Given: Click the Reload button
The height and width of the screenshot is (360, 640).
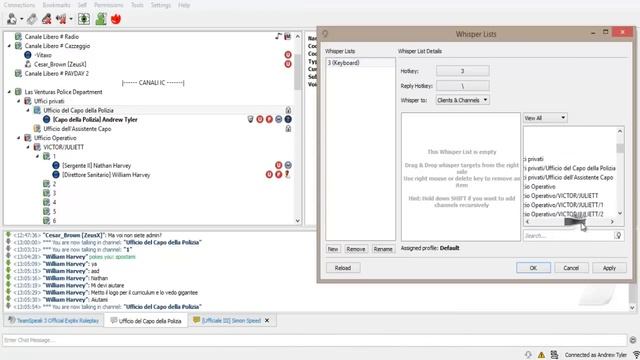Looking at the screenshot, I should pos(343,268).
